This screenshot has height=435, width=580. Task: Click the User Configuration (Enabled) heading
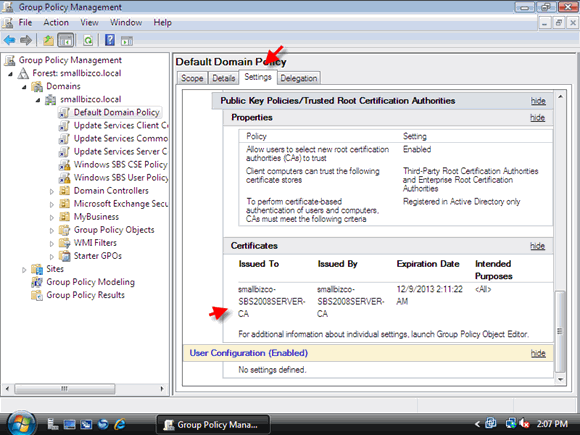(249, 353)
